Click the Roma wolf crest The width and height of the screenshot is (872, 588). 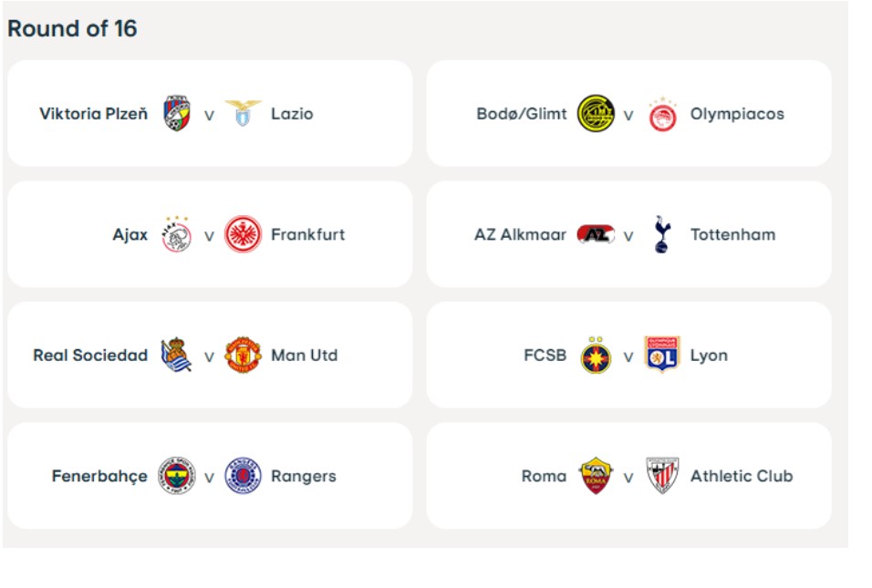(596, 476)
